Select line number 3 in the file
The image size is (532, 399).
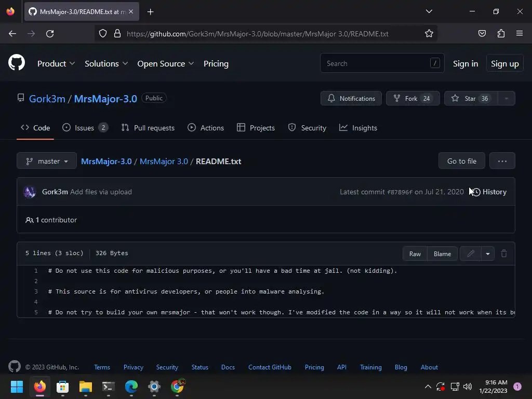(x=36, y=291)
